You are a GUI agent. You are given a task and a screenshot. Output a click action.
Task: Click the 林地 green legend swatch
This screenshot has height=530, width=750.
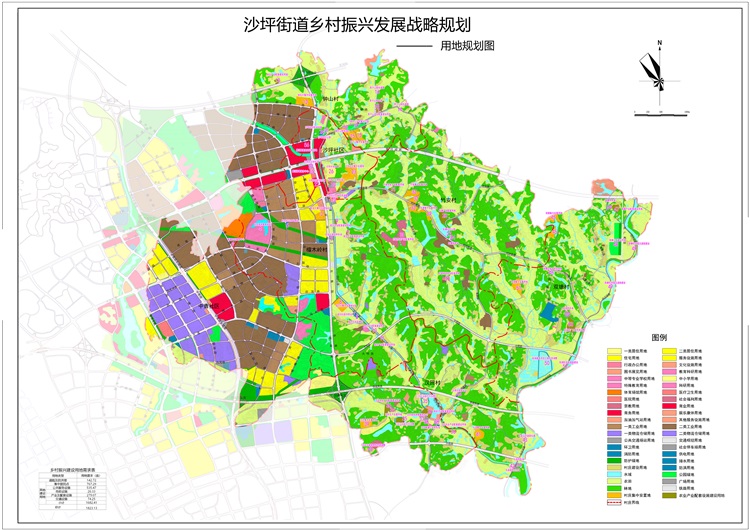(x=614, y=488)
